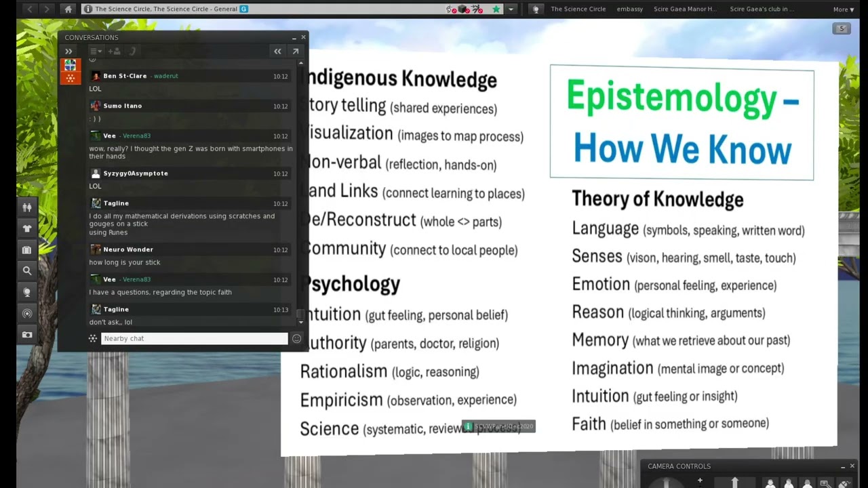
Task: Click the camera orbit joystick control
Action: pyautogui.click(x=667, y=483)
